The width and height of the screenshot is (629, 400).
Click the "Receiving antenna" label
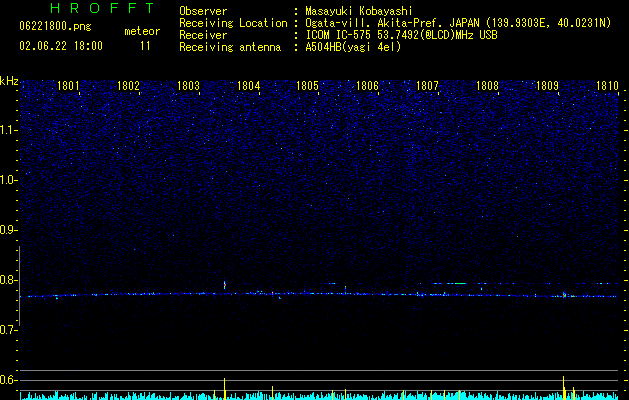click(x=230, y=47)
